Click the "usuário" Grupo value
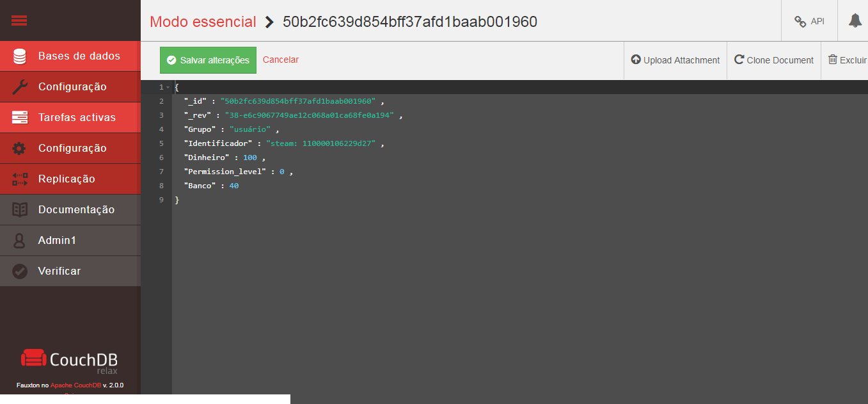 (250, 129)
